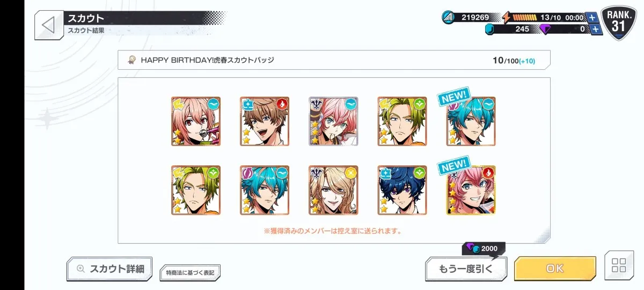Open スカウト詳細 scout details
Viewport: 644px width, 290px height.
click(109, 269)
